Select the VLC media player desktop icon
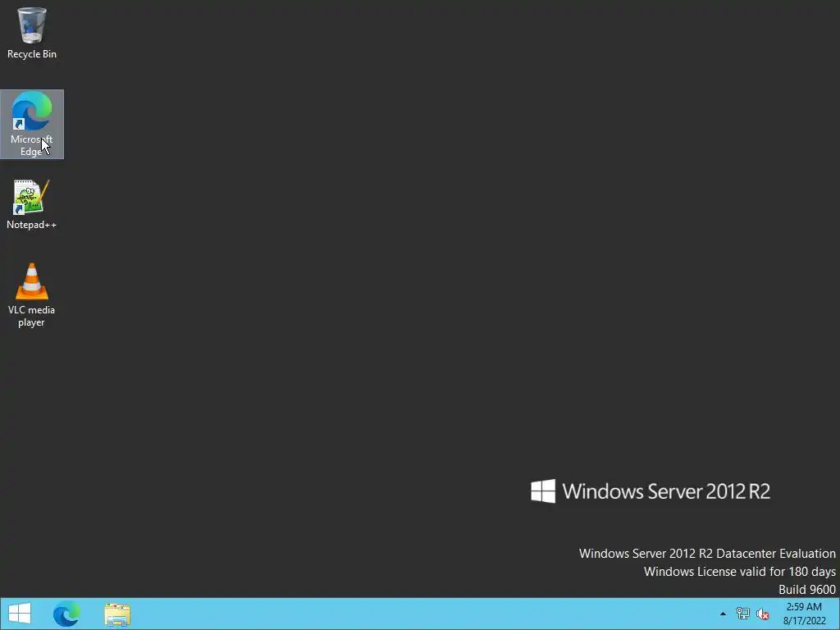 pos(32,294)
